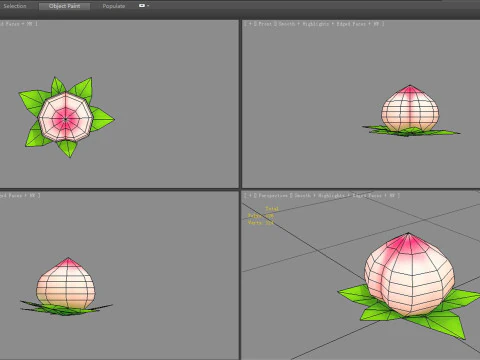This screenshot has width=480, height=360.
Task: Expand the ribbon display options arrow
Action: (148, 6)
